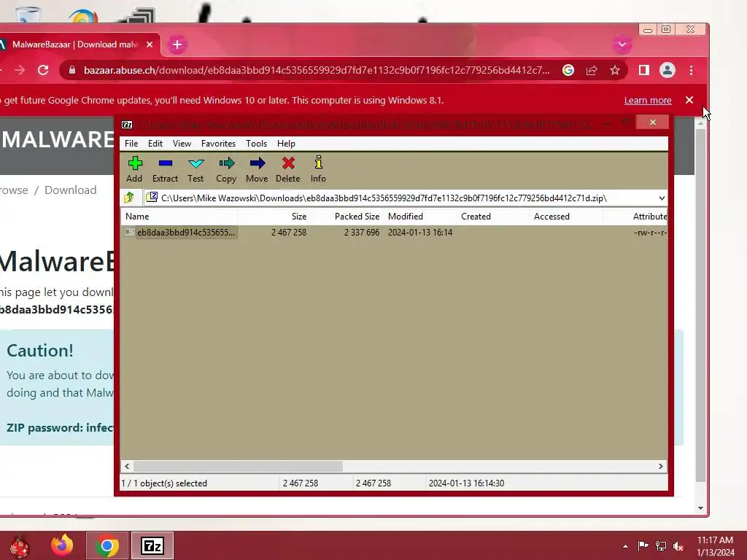Image resolution: width=747 pixels, height=560 pixels.
Task: Open a new tab in Chrome
Action: [x=177, y=44]
